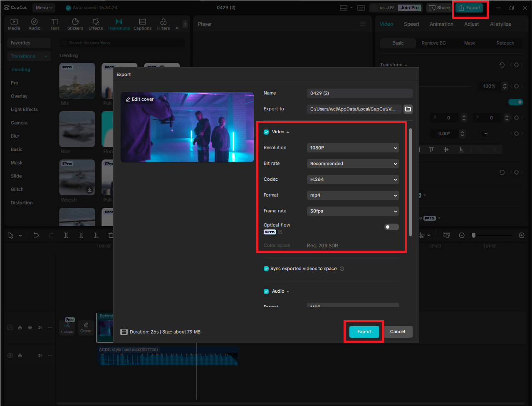Screen dimensions: 532x406
Task: Select Light Effects transition category
Action: [24, 110]
